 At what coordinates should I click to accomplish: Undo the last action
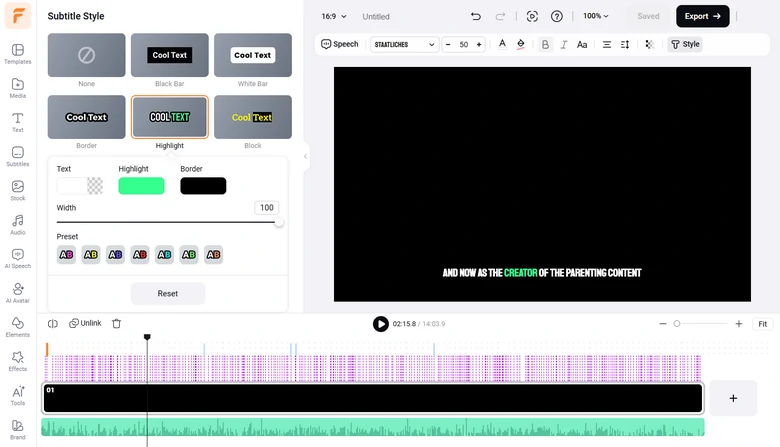(476, 16)
